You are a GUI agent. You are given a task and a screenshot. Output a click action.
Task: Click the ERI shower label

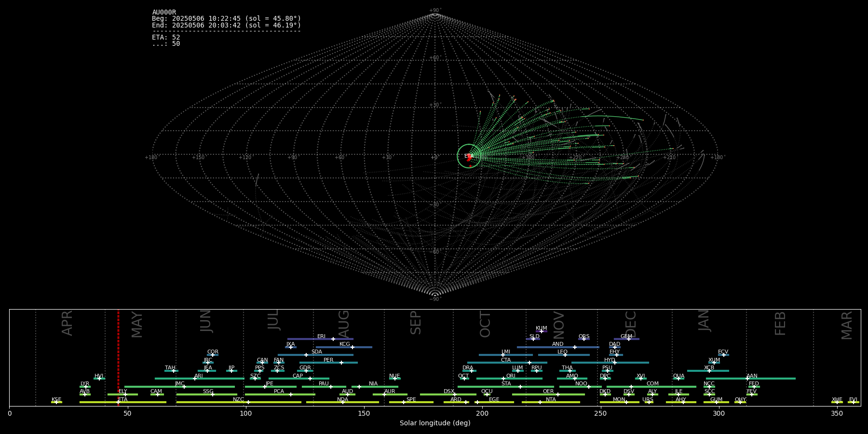click(321, 337)
